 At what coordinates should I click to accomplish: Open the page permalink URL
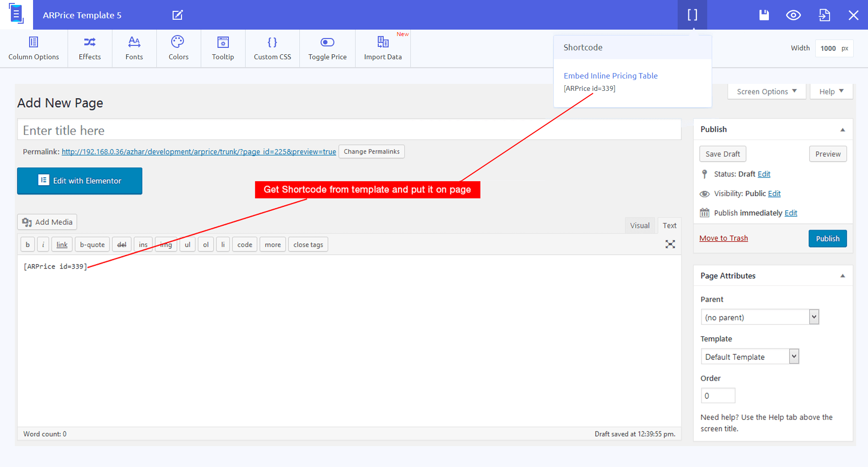click(199, 152)
